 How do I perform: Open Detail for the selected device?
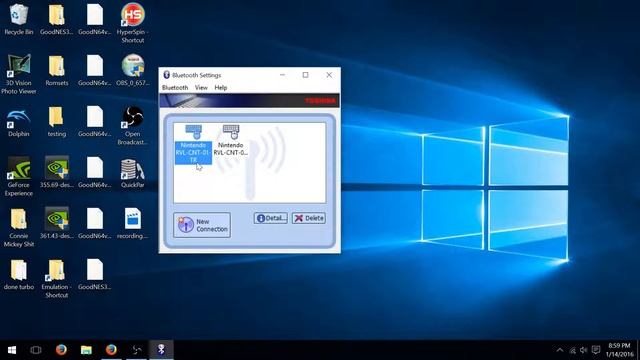[271, 218]
